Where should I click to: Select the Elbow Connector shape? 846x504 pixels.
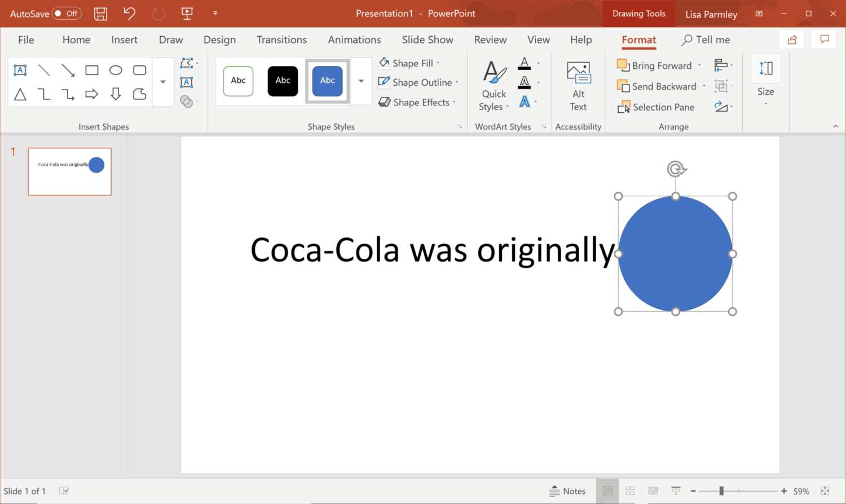44,94
